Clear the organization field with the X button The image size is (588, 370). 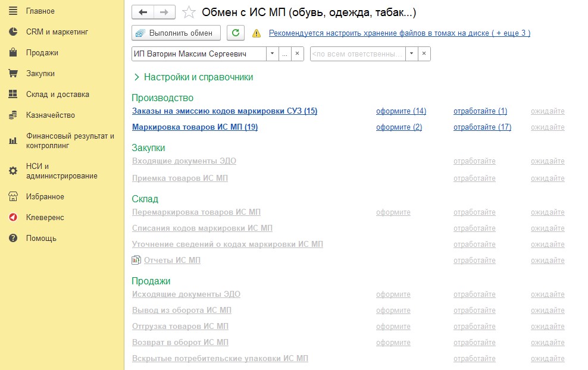coord(298,54)
